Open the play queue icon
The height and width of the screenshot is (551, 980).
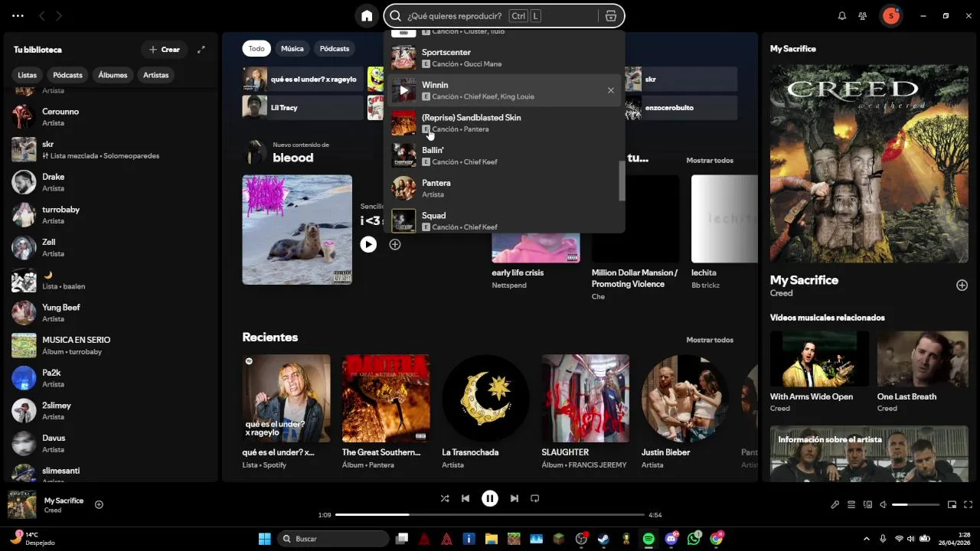click(x=851, y=505)
